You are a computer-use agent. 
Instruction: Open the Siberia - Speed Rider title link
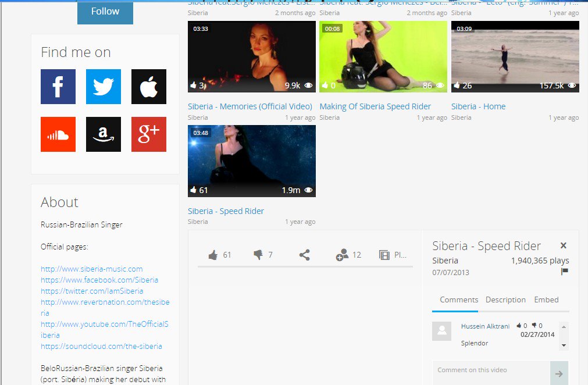coord(226,211)
